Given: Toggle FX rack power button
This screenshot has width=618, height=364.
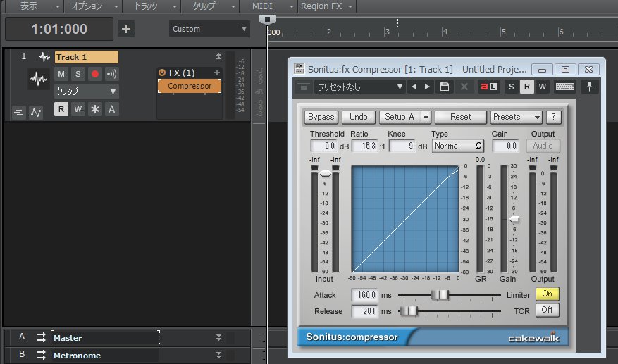Looking at the screenshot, I should pos(161,73).
